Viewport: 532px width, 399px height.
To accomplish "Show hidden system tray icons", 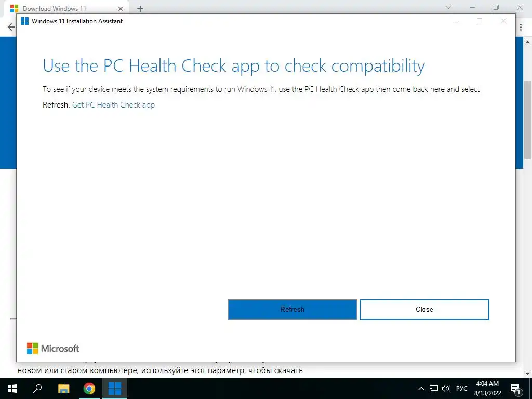I will [421, 389].
